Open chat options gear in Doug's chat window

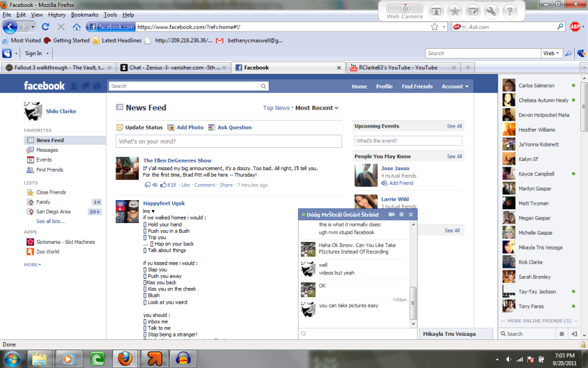(x=401, y=214)
